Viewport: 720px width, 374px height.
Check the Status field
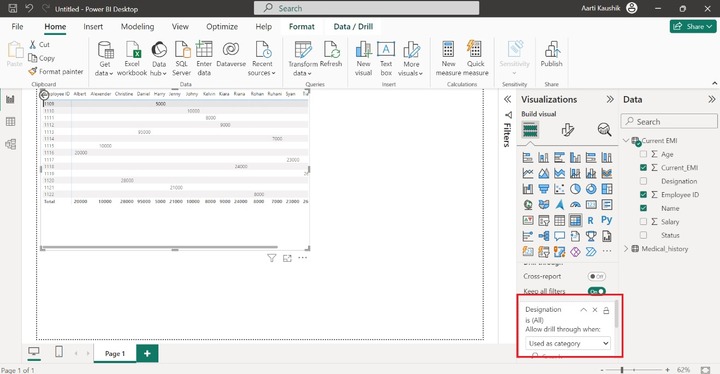pyautogui.click(x=643, y=235)
